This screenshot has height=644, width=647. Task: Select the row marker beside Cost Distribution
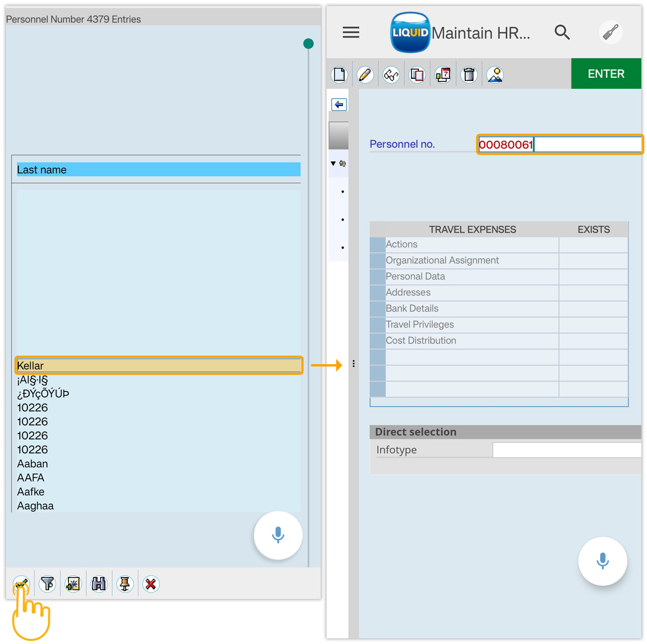coord(377,341)
